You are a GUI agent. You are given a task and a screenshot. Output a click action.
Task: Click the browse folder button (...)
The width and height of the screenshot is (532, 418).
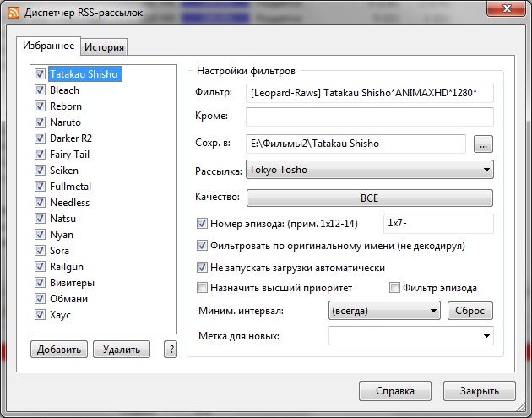(x=483, y=144)
